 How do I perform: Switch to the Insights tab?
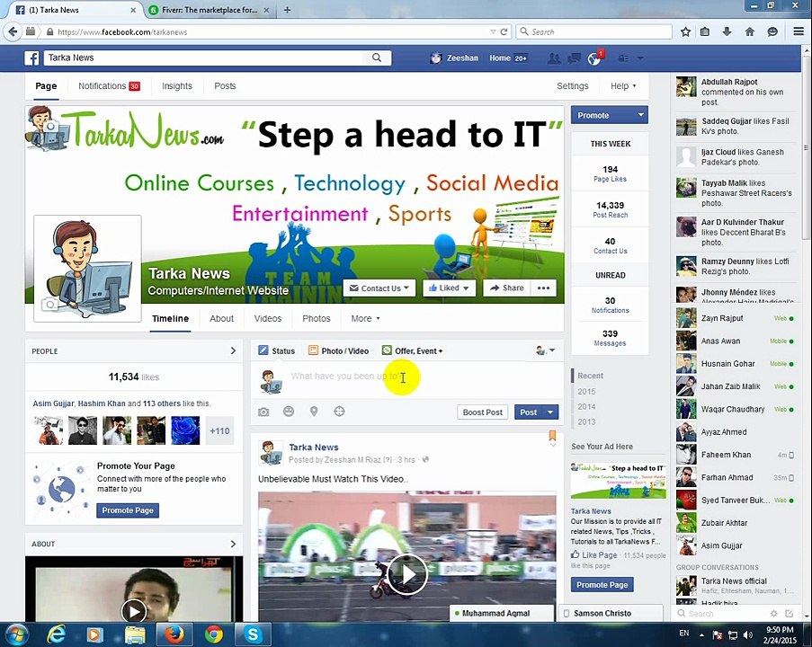(176, 86)
